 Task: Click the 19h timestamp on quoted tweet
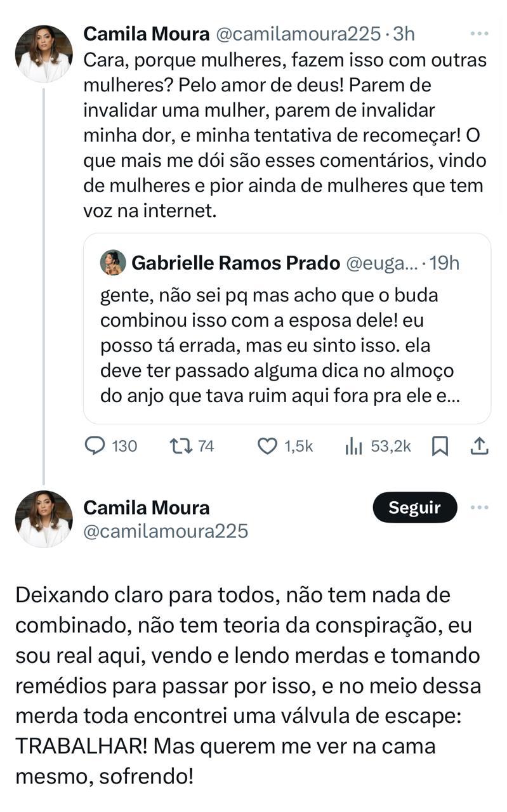tap(444, 263)
